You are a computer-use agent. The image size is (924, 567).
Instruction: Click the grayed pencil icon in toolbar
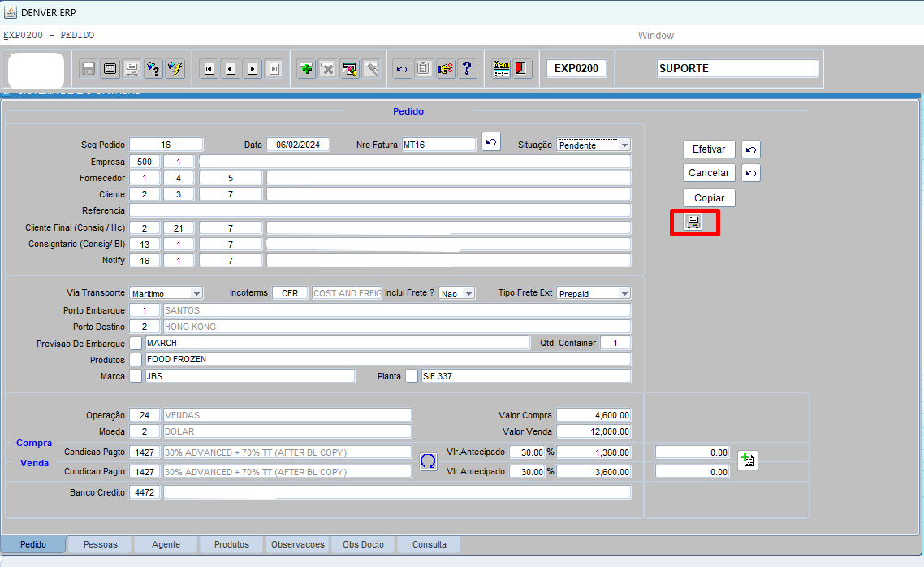372,69
